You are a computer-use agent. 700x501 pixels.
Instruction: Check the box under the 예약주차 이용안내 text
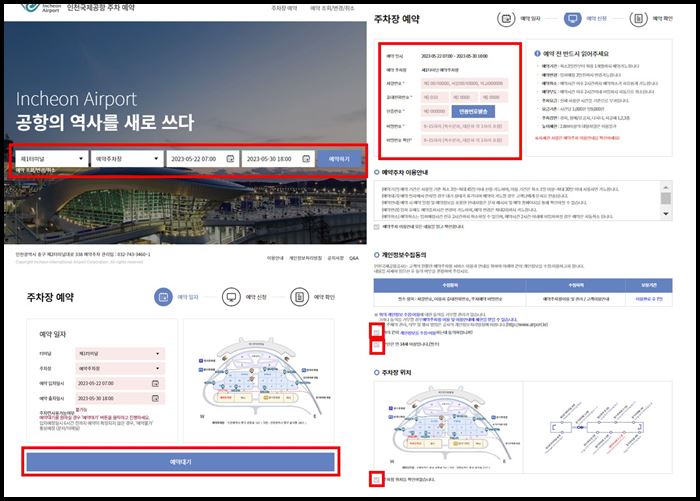point(377,227)
